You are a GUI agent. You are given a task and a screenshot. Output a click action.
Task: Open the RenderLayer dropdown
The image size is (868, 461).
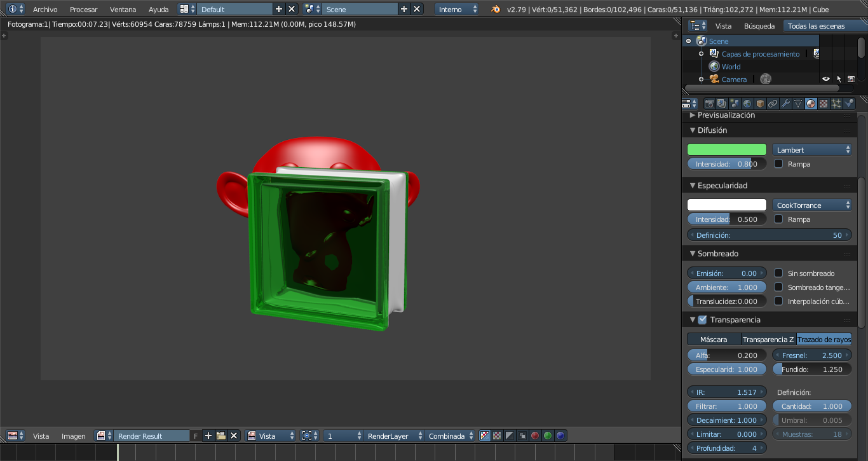tap(393, 436)
